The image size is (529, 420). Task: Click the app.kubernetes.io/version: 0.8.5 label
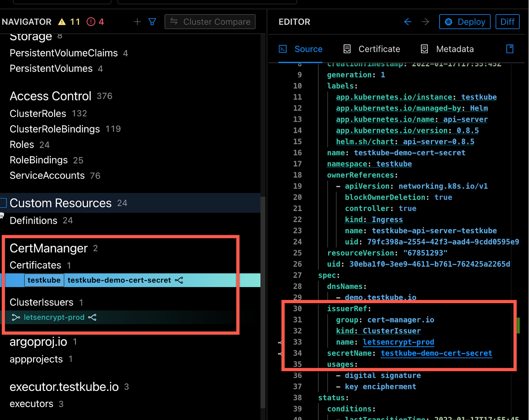pyautogui.click(x=407, y=131)
